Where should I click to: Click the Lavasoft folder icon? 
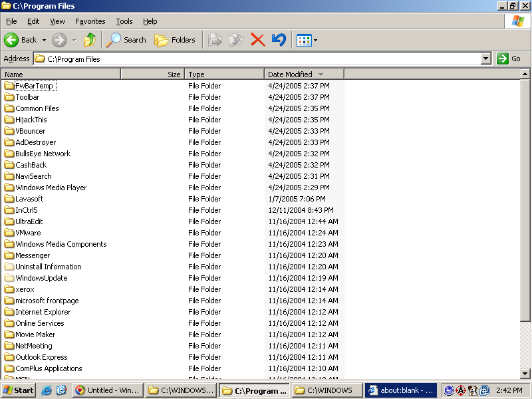coord(9,199)
